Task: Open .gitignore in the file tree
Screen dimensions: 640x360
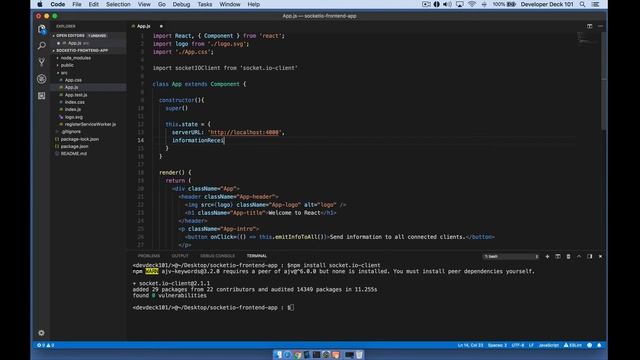Action: pos(70,131)
